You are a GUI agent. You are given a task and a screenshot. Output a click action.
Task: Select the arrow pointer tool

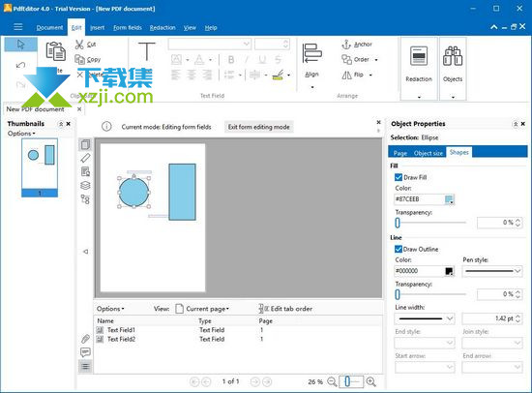[x=20, y=45]
